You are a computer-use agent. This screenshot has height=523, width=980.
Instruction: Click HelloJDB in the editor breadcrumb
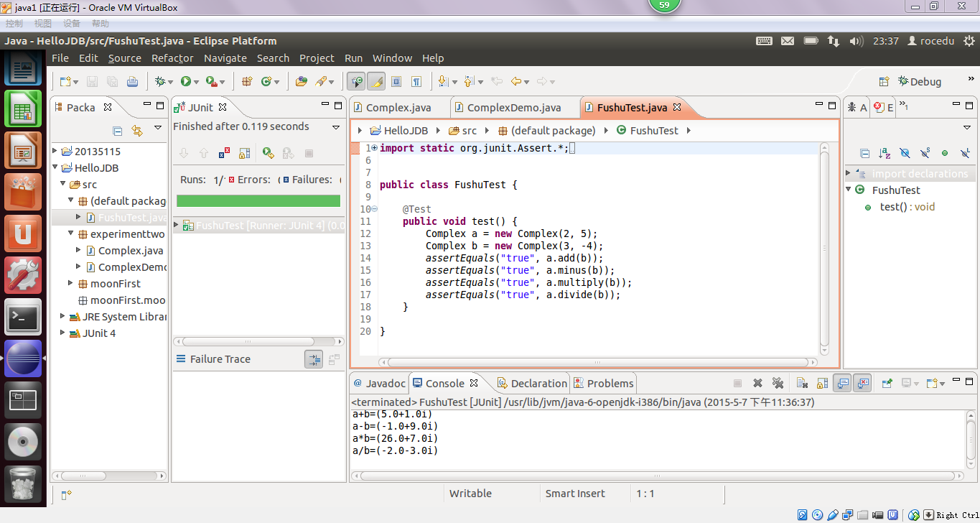click(398, 131)
